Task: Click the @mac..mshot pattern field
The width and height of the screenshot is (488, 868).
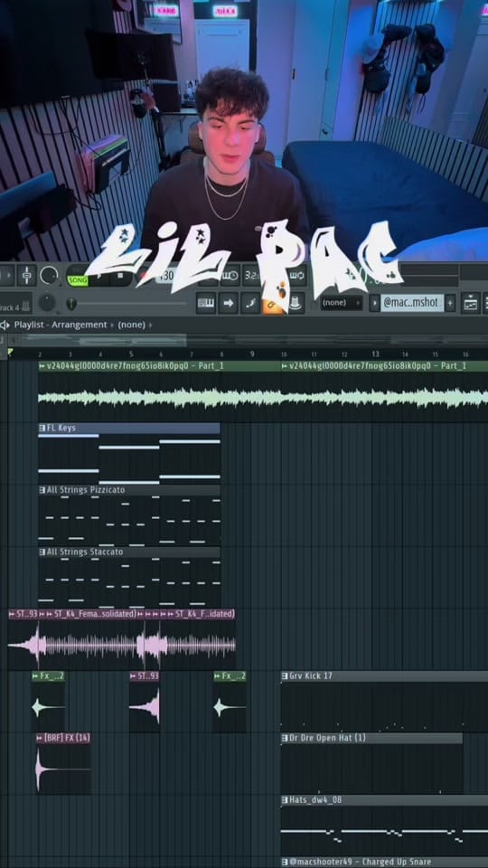Action: click(x=412, y=303)
